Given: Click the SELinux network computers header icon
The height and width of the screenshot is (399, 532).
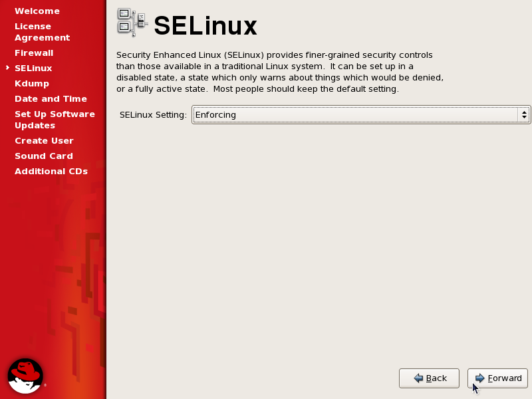Looking at the screenshot, I should point(132,23).
